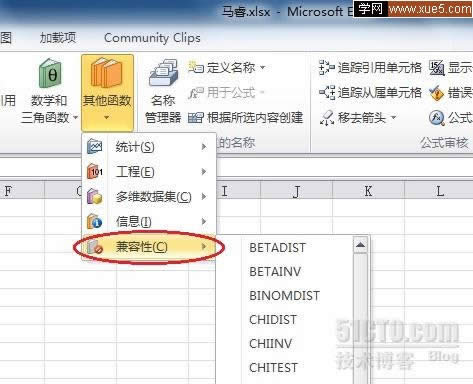The width and height of the screenshot is (473, 384).
Task: Click the 移去箭头 eraser icon
Action: pyautogui.click(x=327, y=117)
